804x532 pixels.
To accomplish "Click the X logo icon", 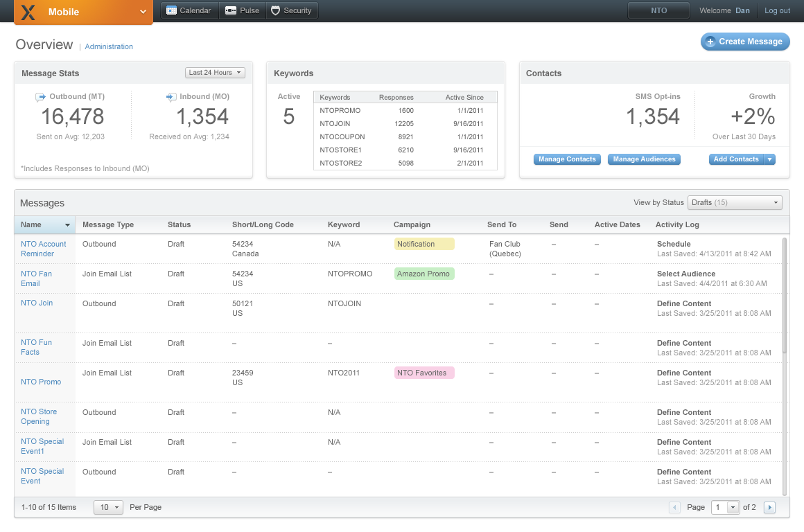I will click(28, 12).
